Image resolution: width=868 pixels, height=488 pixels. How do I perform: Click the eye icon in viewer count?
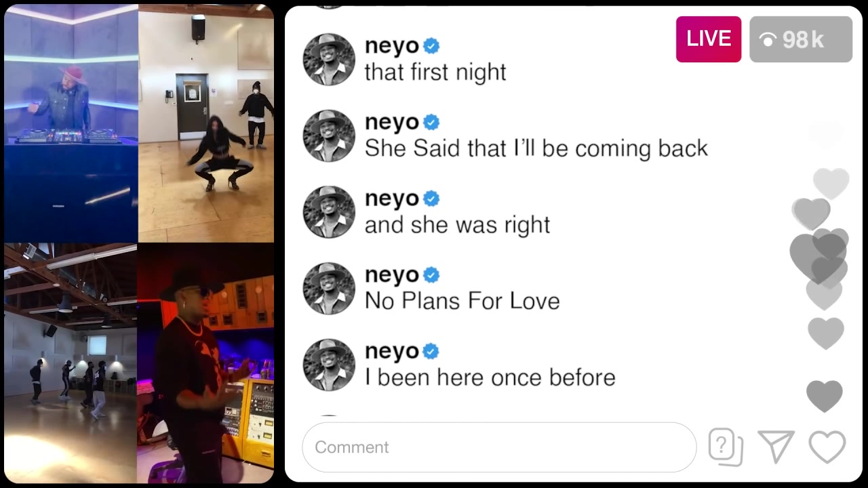coord(768,41)
